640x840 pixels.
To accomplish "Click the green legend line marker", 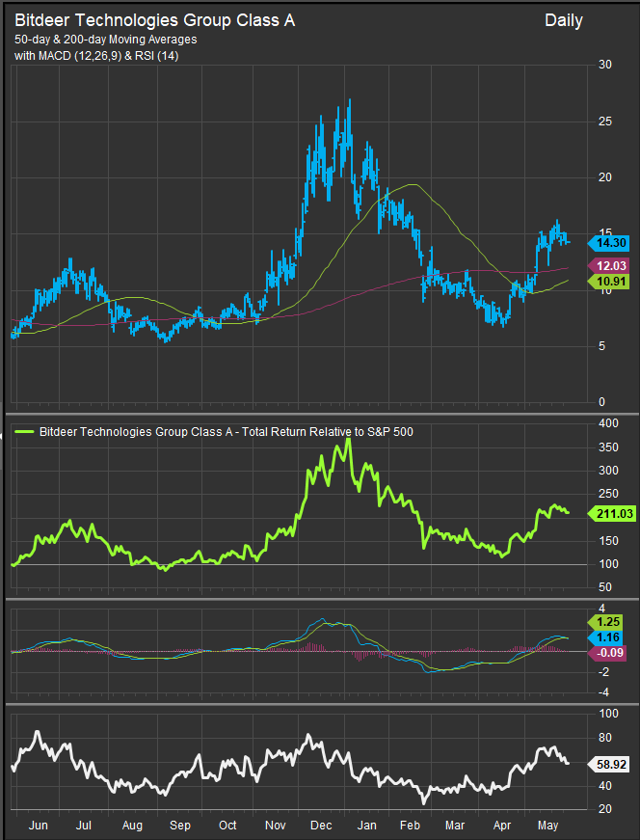I will point(23,431).
